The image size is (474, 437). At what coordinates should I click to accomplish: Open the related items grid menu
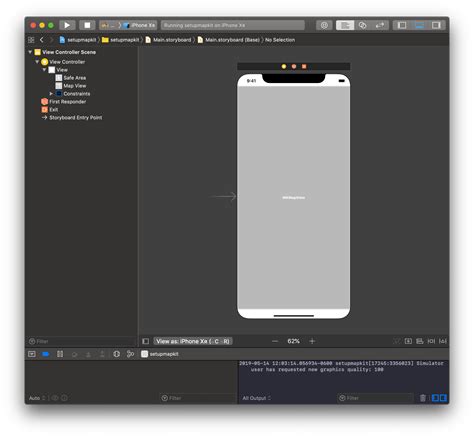click(31, 40)
